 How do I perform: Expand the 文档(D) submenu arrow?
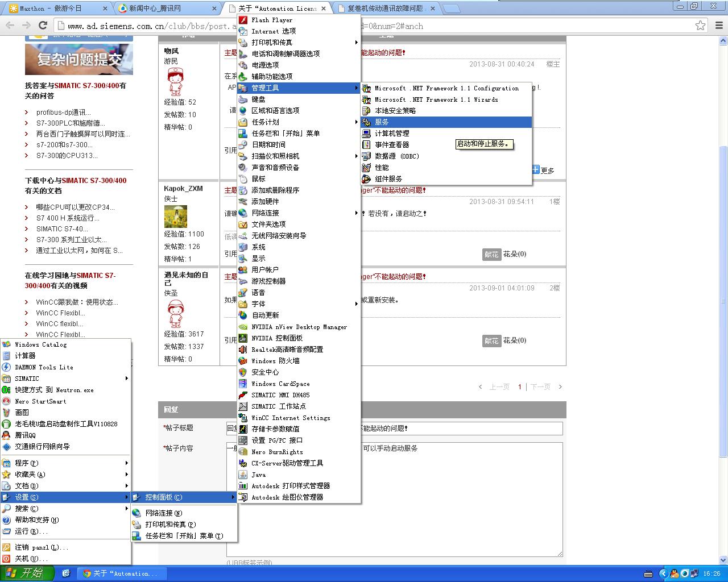[126, 486]
